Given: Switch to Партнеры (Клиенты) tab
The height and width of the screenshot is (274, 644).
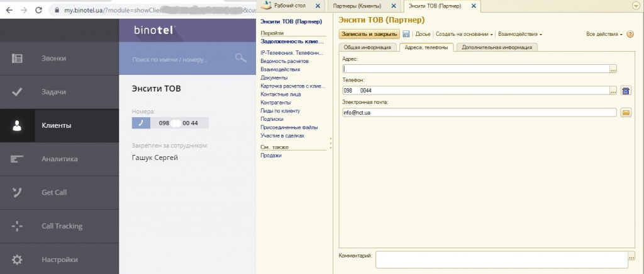Looking at the screenshot, I should [357, 6].
